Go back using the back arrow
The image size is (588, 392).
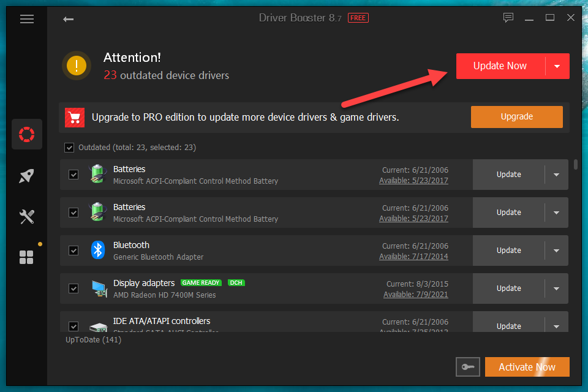click(x=68, y=19)
